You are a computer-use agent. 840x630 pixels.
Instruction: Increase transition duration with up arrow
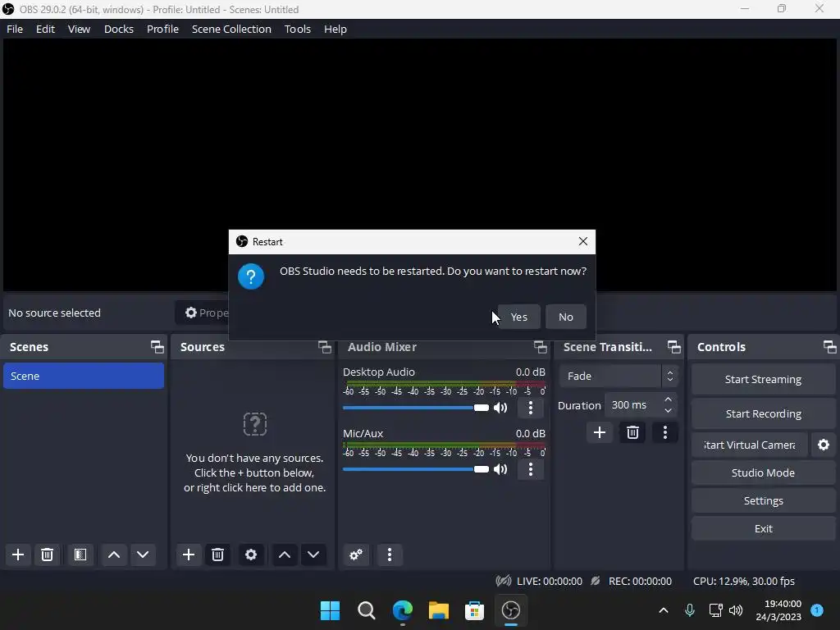click(668, 399)
